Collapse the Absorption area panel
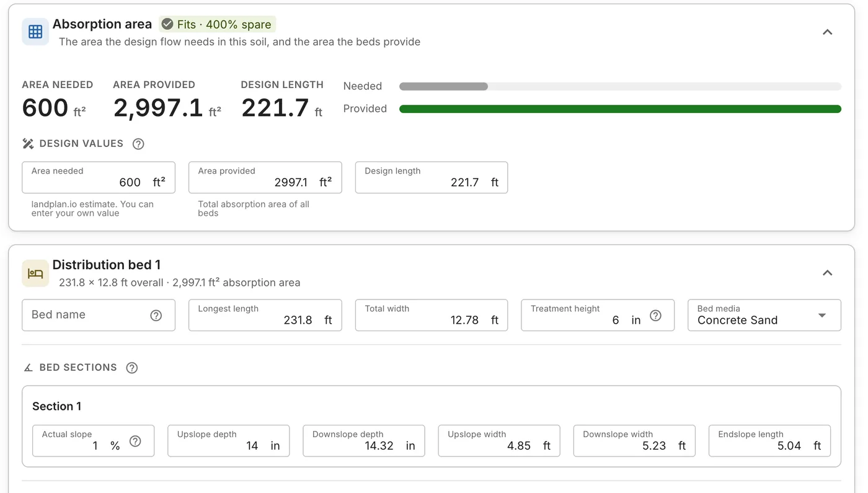Screen dimensions: 868x493 tap(827, 32)
